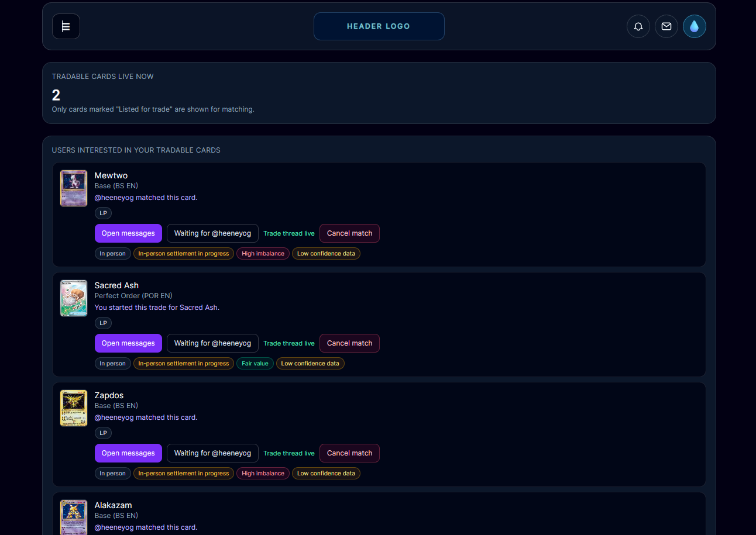756x535 pixels.
Task: Open the Alakazam card thumbnail
Action: 74,517
